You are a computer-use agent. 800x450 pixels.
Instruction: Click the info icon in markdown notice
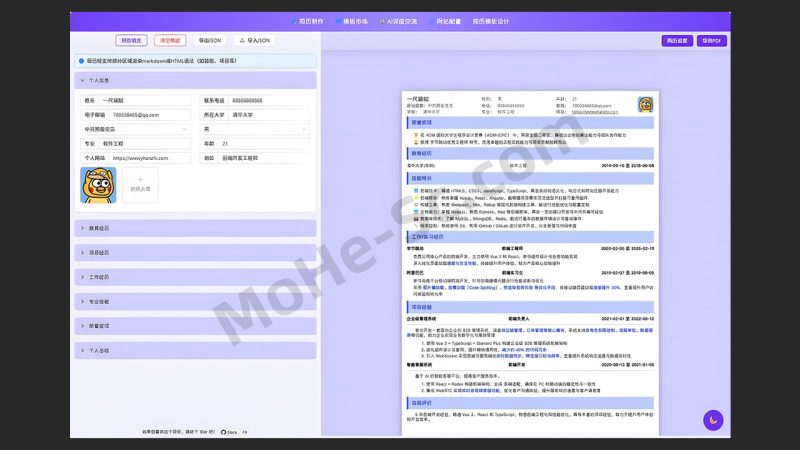tap(82, 60)
